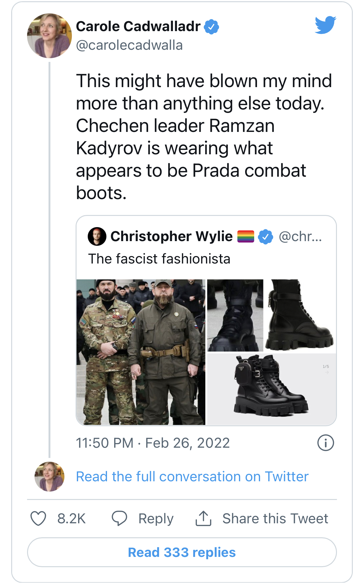Click the "Share this Tweet" label
The width and height of the screenshot is (364, 588).
pos(275,519)
